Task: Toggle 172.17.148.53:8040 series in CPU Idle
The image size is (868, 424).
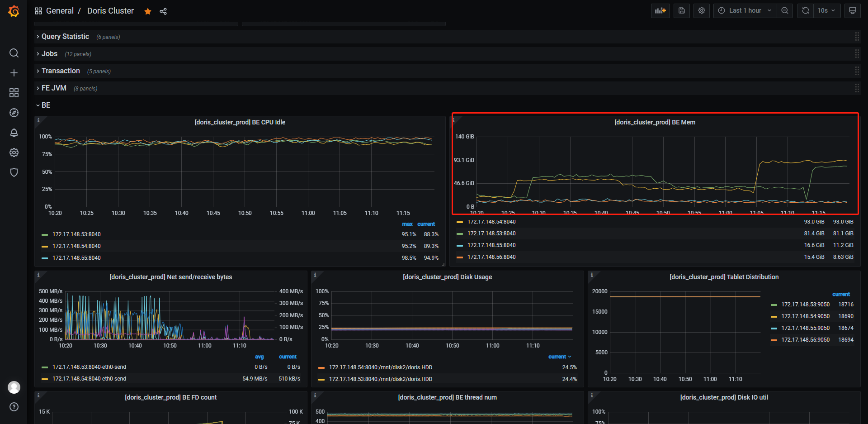Action: 76,234
